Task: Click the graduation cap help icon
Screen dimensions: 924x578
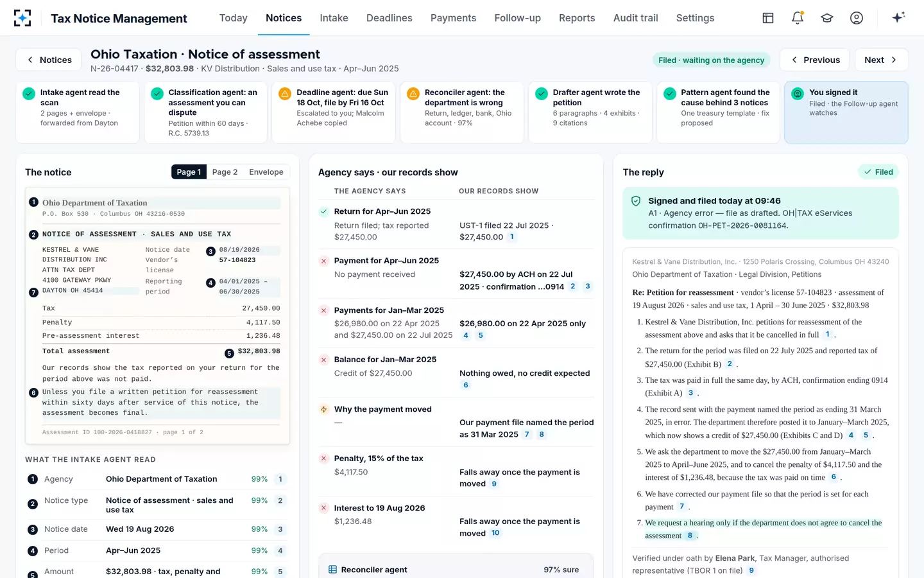Action: [827, 18]
